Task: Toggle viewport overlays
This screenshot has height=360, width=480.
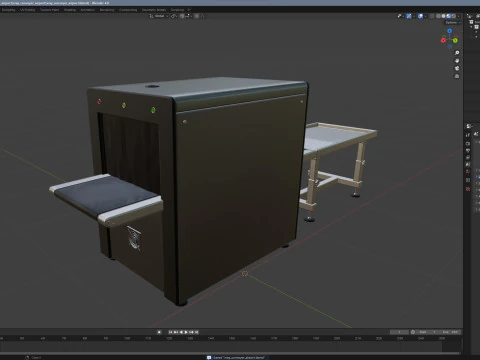Action: click(x=421, y=16)
